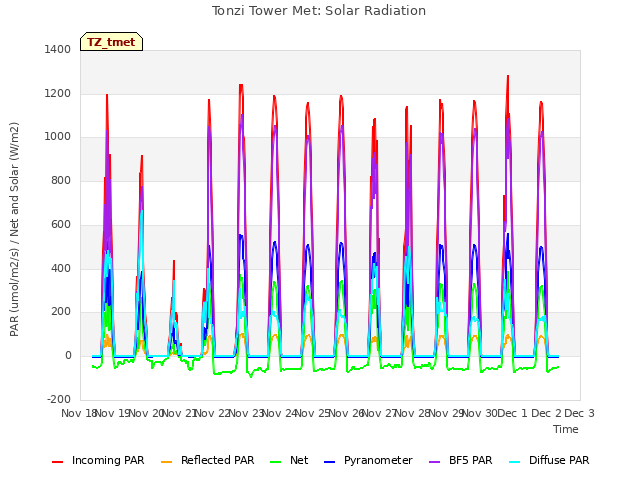The image size is (640, 480).
Task: Click the 1000 y-axis tick label
Action: 58,137
